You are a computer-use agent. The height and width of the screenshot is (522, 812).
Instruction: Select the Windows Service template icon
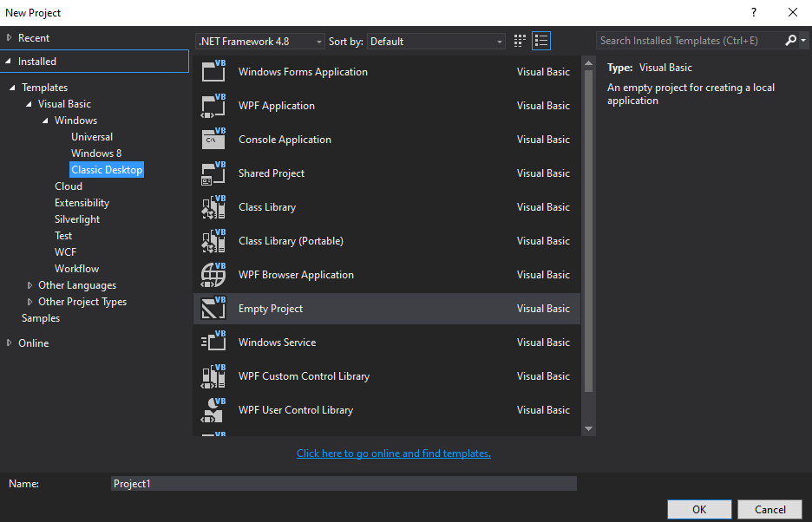(x=213, y=342)
